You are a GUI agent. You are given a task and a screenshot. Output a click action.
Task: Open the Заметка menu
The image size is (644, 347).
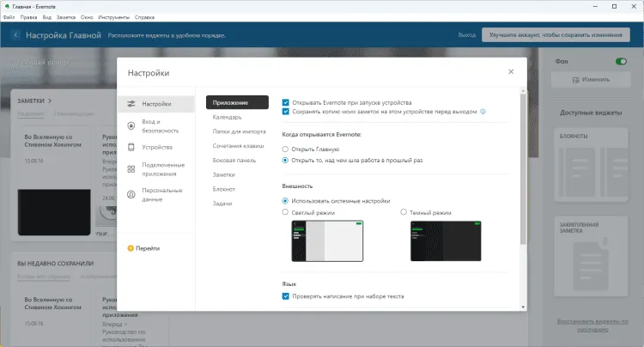coord(66,17)
